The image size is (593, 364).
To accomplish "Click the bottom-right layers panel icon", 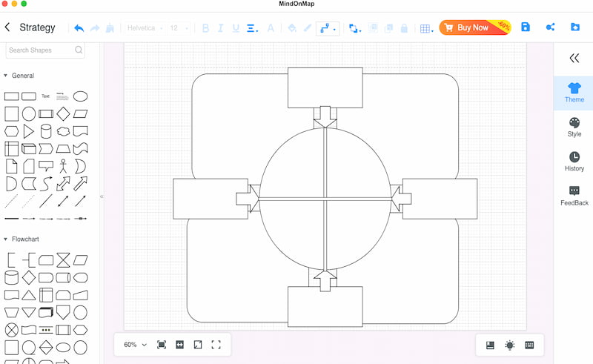I will (x=490, y=345).
